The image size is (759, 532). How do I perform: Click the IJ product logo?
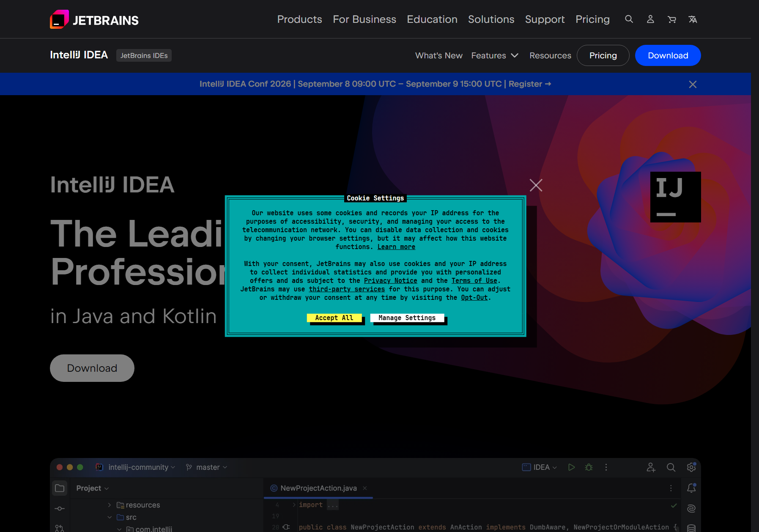click(675, 197)
